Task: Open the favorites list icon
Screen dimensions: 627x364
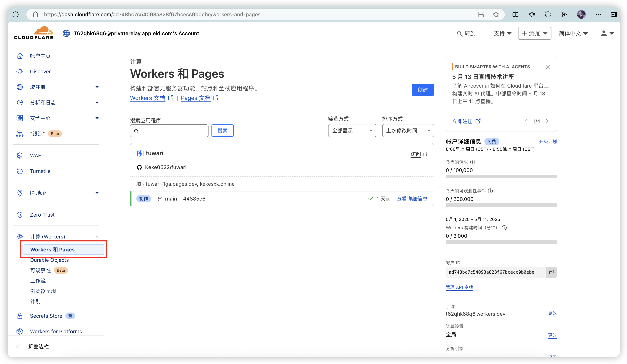Action: 532,14
